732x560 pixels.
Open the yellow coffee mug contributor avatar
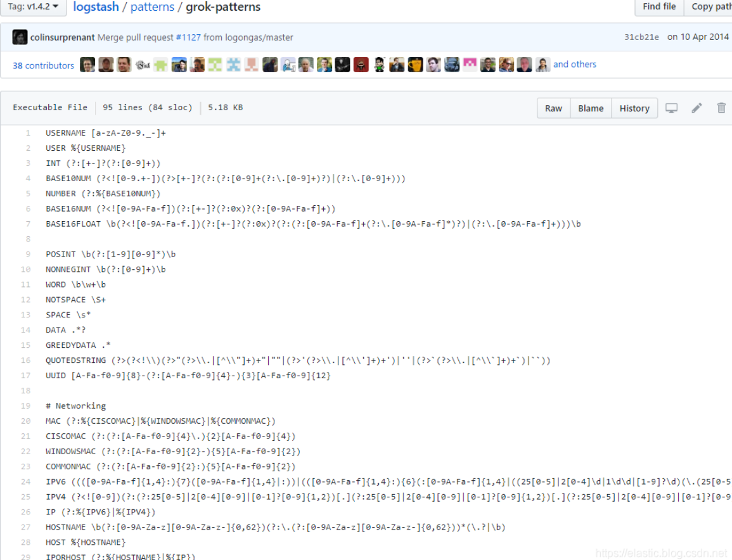(415, 65)
